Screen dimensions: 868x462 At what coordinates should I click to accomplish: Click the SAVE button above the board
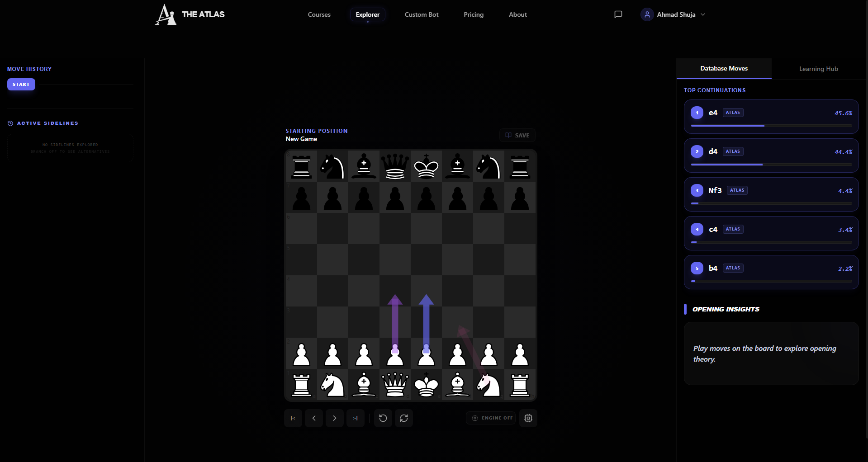click(x=517, y=135)
